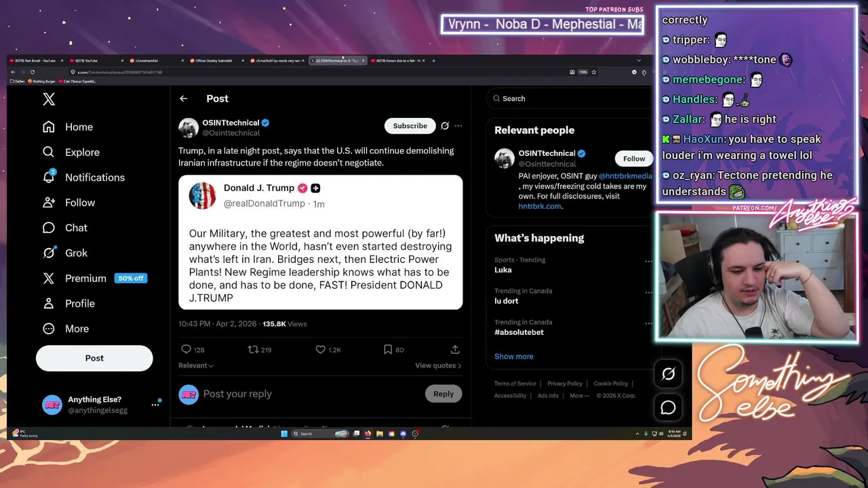Viewport: 868px width, 488px height.
Task: Open options dots for the #absolutebet trend
Action: pyautogui.click(x=648, y=324)
